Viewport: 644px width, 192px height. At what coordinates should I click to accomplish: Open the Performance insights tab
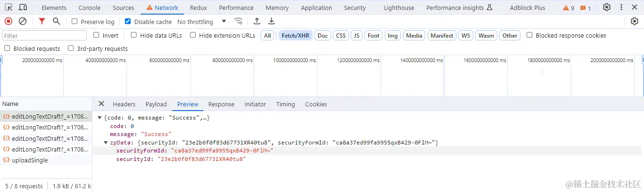pos(460,8)
